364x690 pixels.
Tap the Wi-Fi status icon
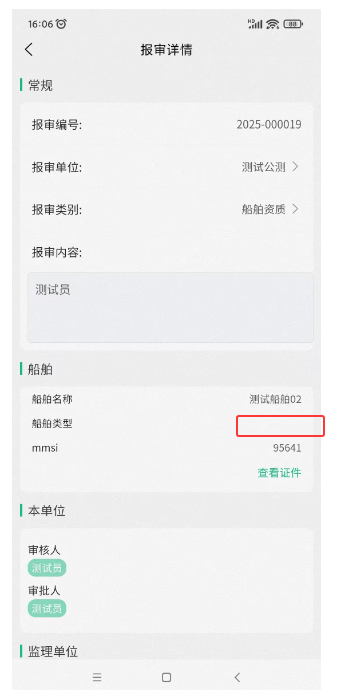pyautogui.click(x=272, y=24)
